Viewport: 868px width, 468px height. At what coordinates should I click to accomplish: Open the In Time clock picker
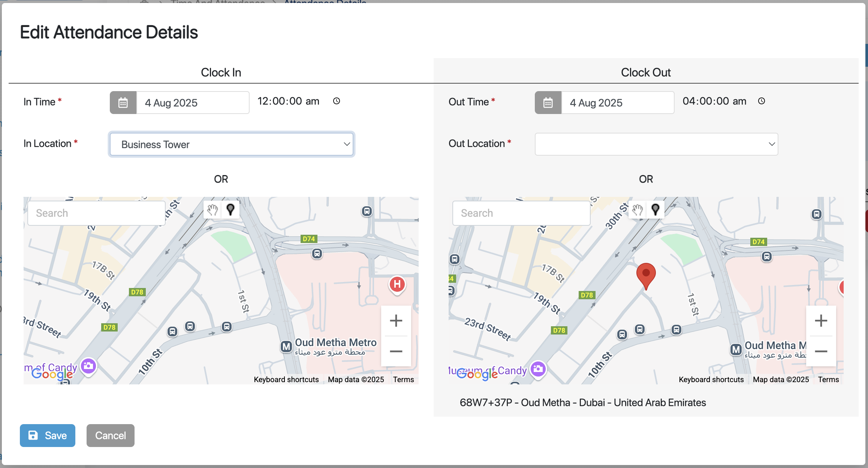pos(336,101)
